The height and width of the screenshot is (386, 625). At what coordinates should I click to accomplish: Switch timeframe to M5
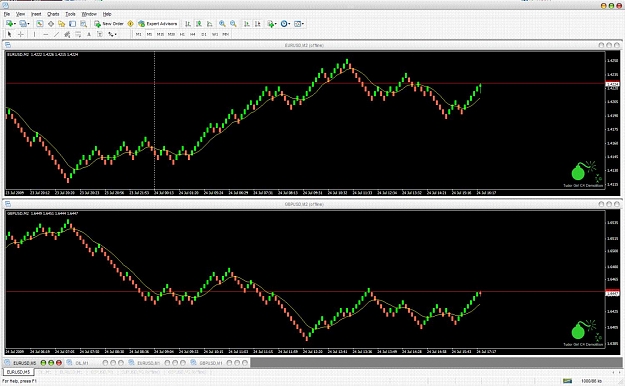tap(149, 34)
